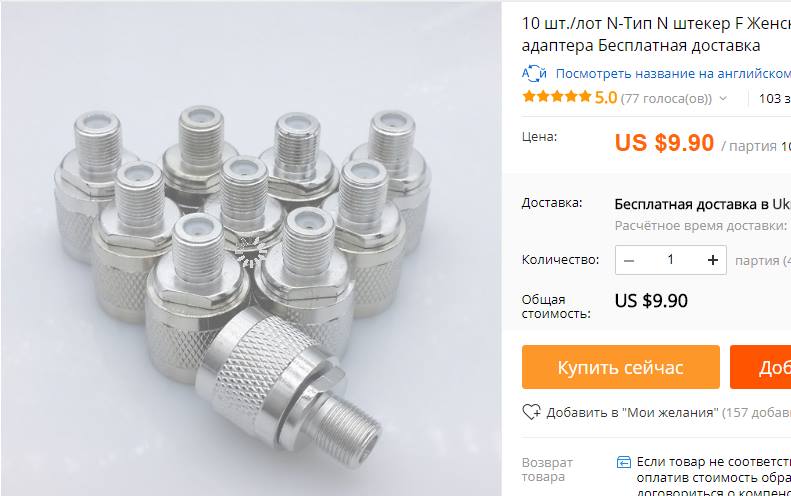Click the five-star rating icons
The image size is (791, 496).
pos(556,96)
